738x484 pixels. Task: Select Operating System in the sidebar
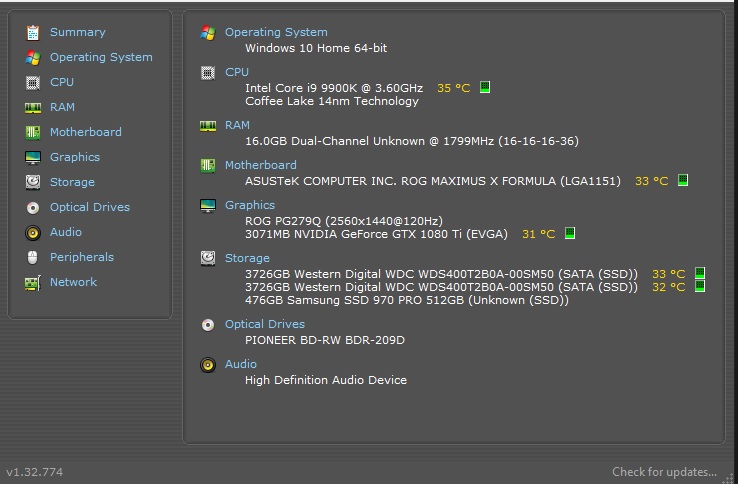(x=101, y=57)
